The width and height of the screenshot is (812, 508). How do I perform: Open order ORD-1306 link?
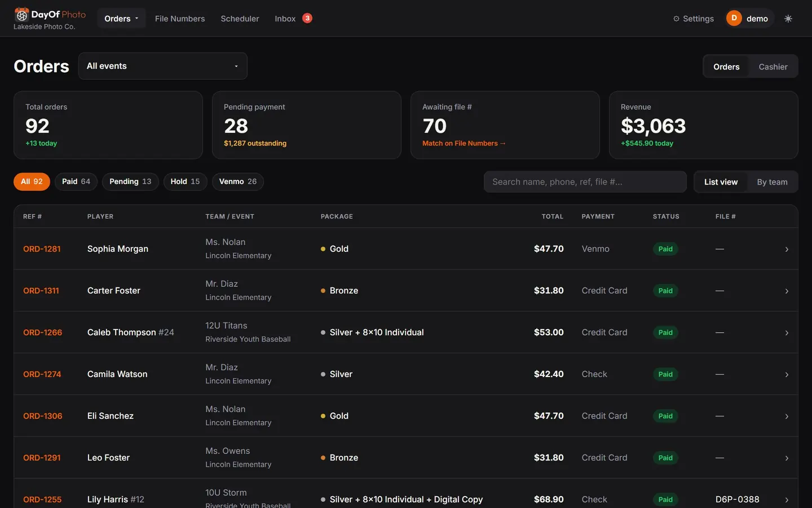(43, 416)
